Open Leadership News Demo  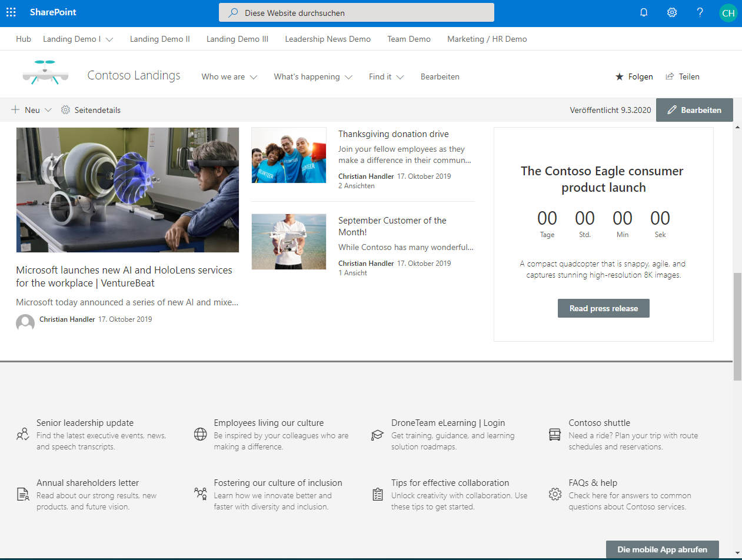(x=328, y=39)
